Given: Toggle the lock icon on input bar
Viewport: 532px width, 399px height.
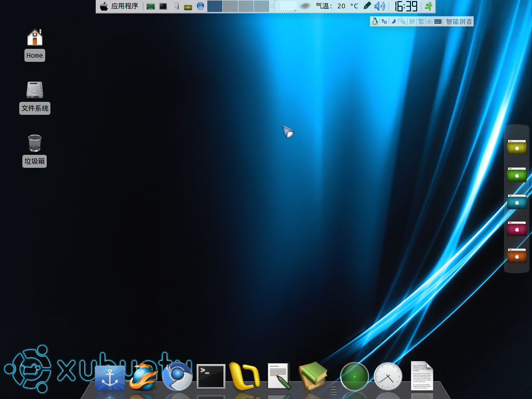Looking at the screenshot, I should click(429, 21).
